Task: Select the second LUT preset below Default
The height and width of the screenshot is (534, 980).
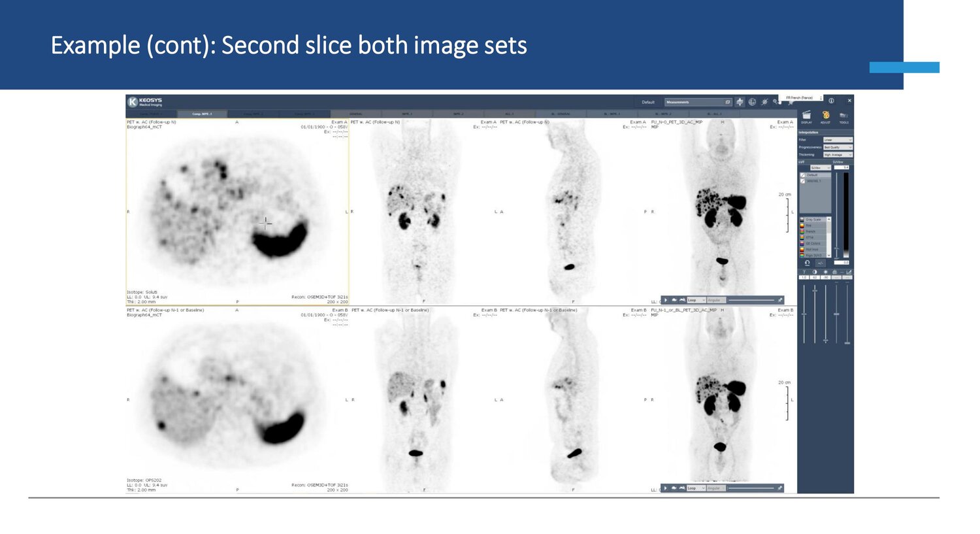Action: coord(815,181)
